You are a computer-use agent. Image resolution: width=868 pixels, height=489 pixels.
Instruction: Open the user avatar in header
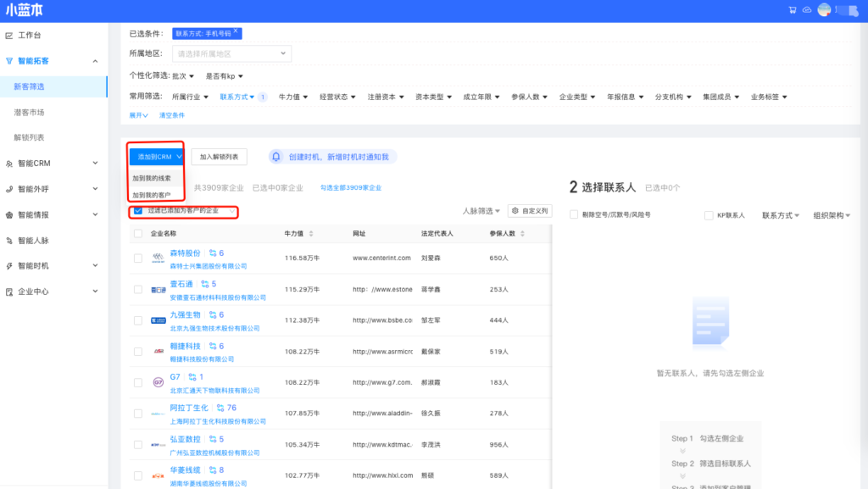pyautogui.click(x=823, y=10)
